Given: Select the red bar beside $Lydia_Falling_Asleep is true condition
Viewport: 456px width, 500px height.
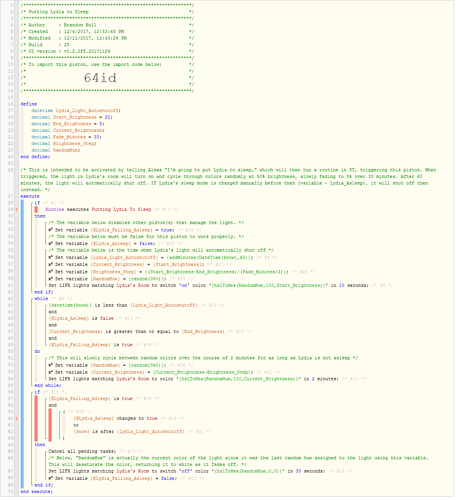Looking at the screenshot, I should 36,419.
